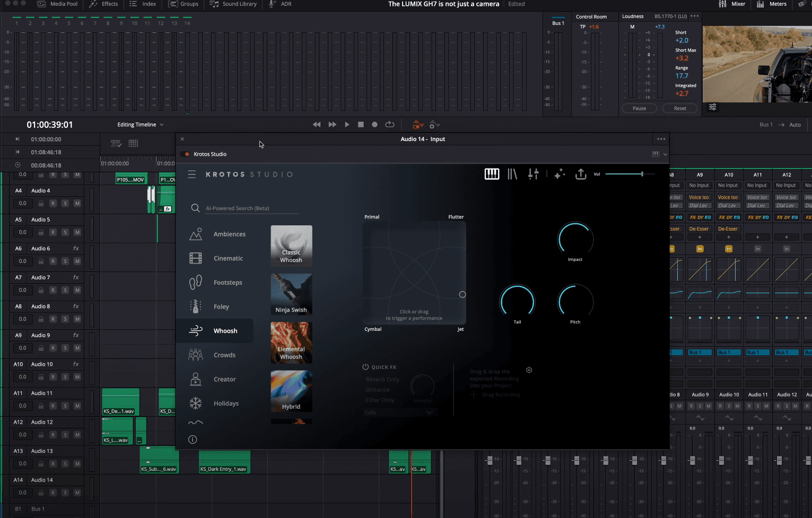The image size is (812, 518).
Task: Select the Crowds category
Action: coord(215,355)
